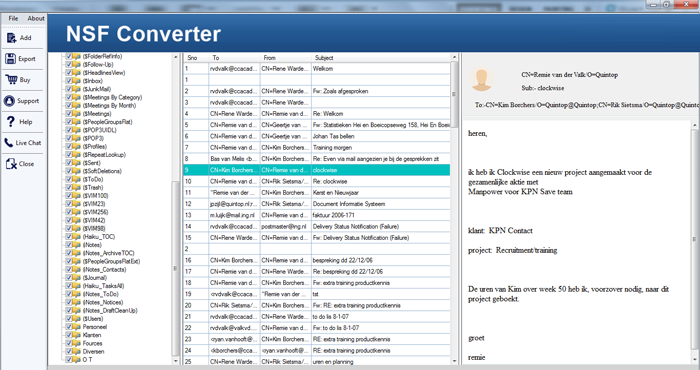
Task: Click the ($Inbox) folder icon
Action: 77,81
